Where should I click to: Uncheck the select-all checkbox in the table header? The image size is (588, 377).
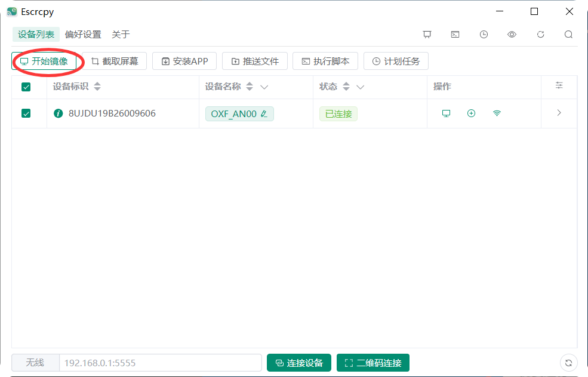[25, 87]
